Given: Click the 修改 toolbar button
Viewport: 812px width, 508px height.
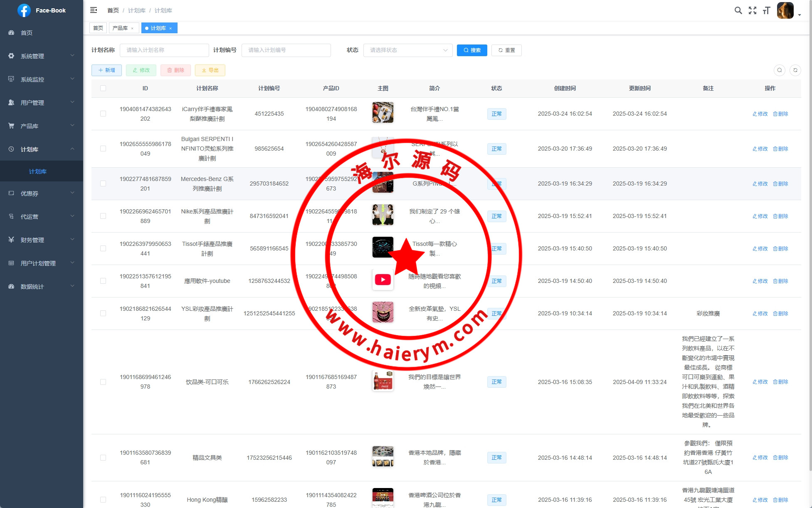Looking at the screenshot, I should (141, 70).
